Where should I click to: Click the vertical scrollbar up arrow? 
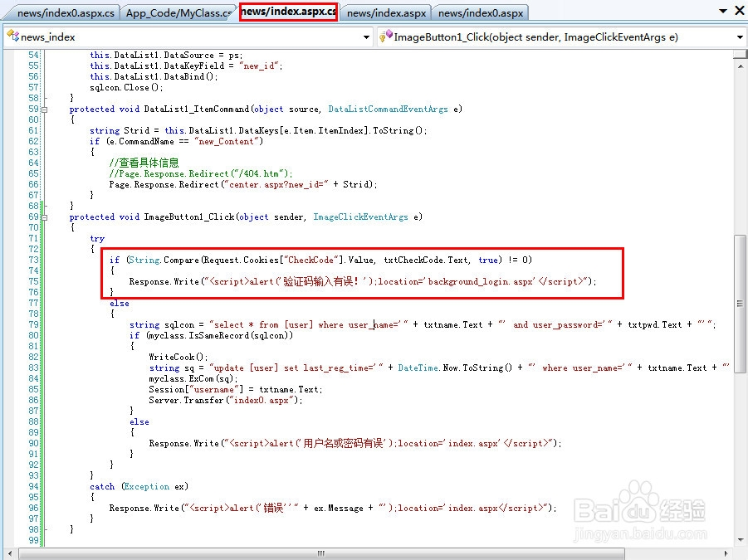[x=741, y=66]
